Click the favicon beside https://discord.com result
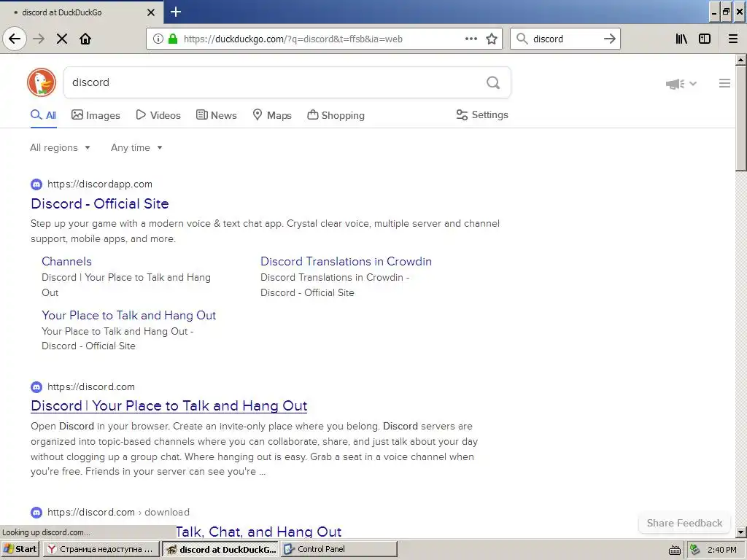The image size is (747, 560). [x=36, y=387]
